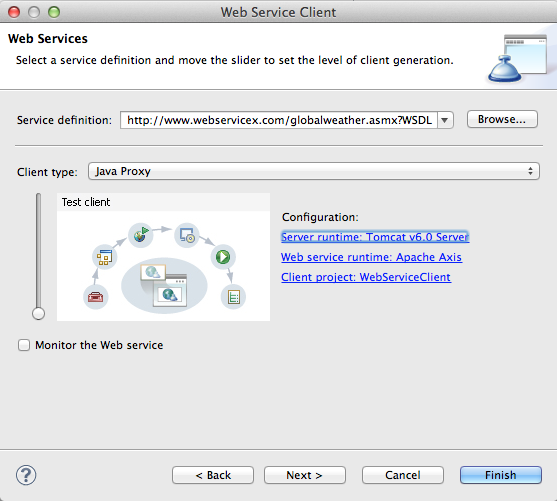Viewport: 557px width, 501px height.
Task: Open Web service runtime: Apache Axis link
Action: tap(371, 257)
